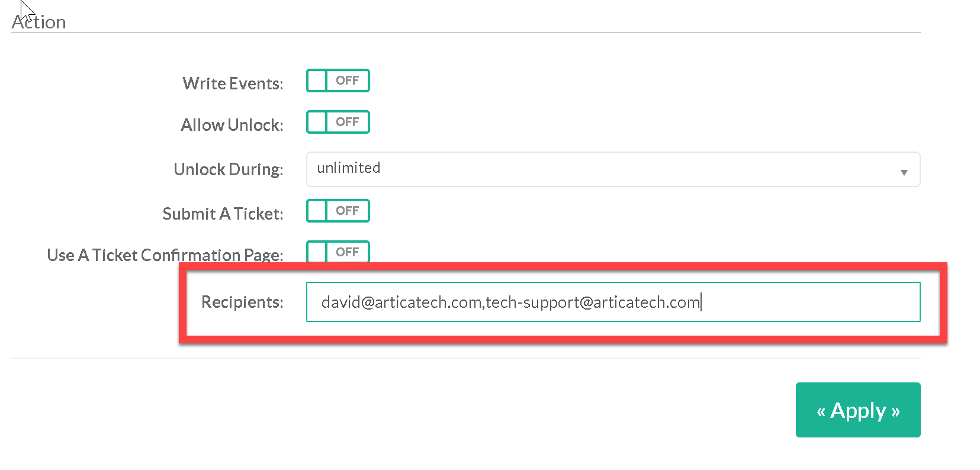Click the Use A Ticket Confirmation Page label
Screen dimensions: 980x470
pos(165,255)
